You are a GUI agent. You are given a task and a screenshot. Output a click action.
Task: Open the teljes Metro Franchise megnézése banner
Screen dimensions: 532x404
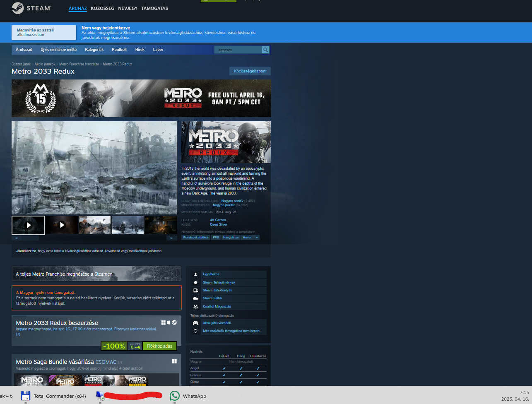pos(96,274)
